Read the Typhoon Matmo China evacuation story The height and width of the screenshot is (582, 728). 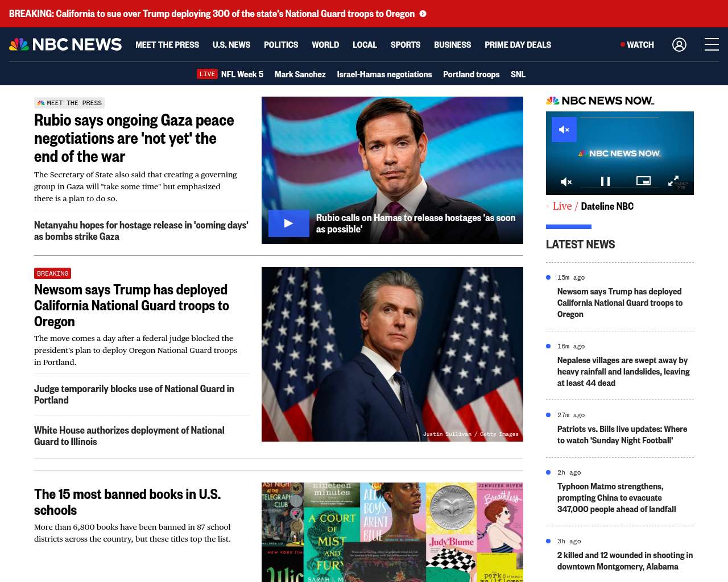[617, 498]
